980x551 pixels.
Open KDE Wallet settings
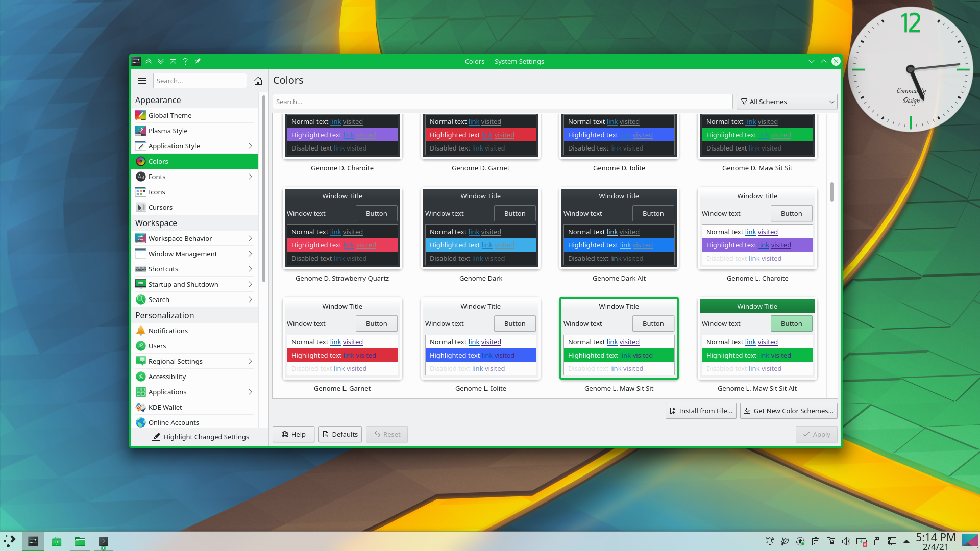click(194, 407)
